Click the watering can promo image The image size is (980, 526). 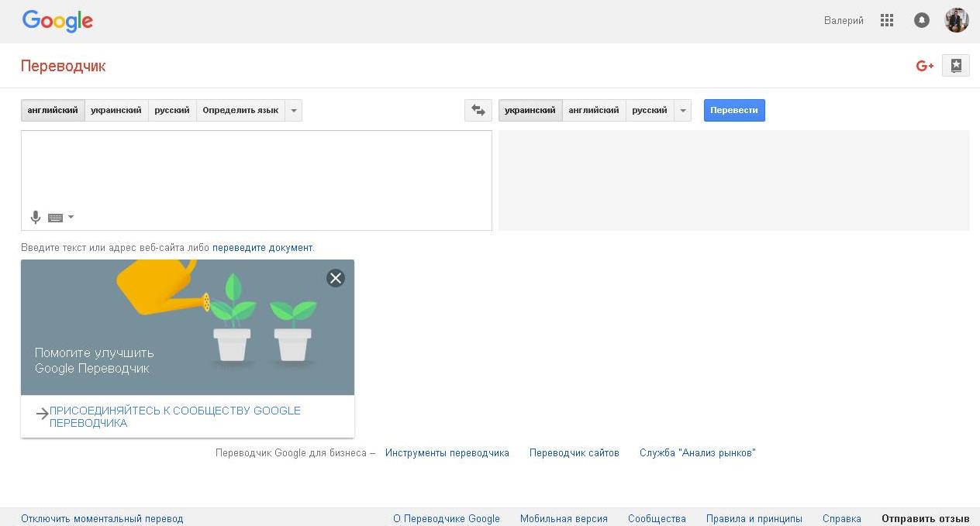pos(188,327)
